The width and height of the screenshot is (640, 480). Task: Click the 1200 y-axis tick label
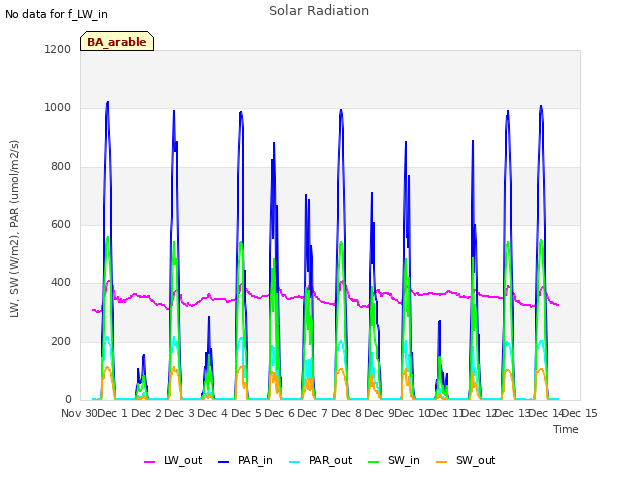tap(58, 49)
